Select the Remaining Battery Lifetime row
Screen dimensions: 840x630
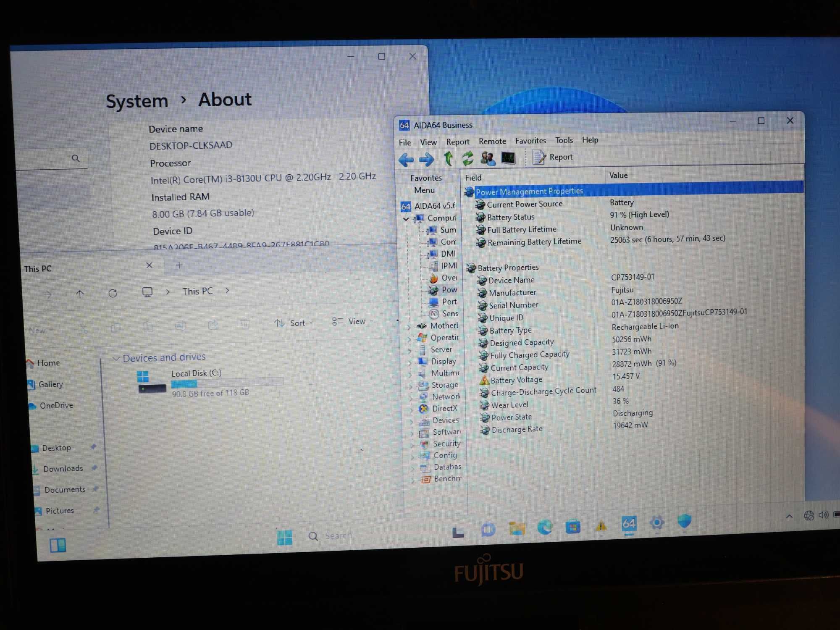[x=601, y=240]
